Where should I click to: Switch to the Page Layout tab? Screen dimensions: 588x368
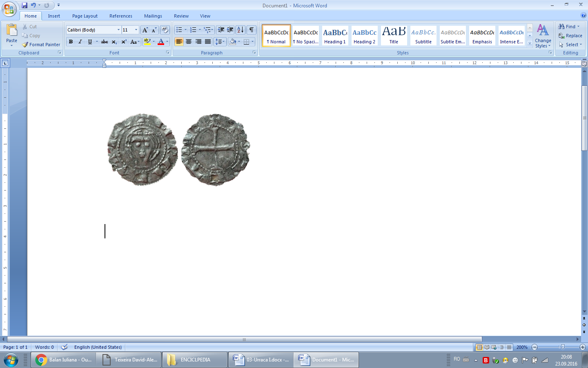[85, 16]
